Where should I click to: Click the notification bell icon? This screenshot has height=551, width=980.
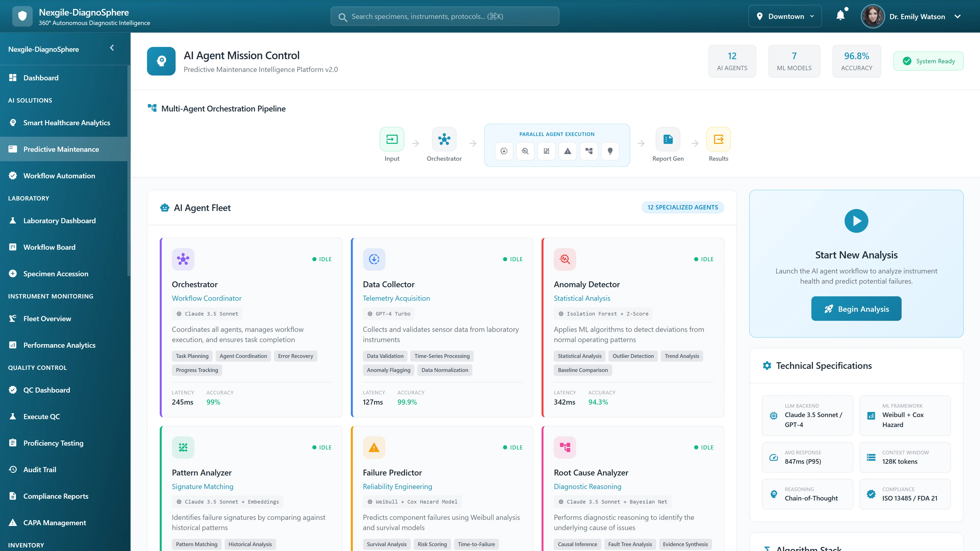pyautogui.click(x=840, y=16)
